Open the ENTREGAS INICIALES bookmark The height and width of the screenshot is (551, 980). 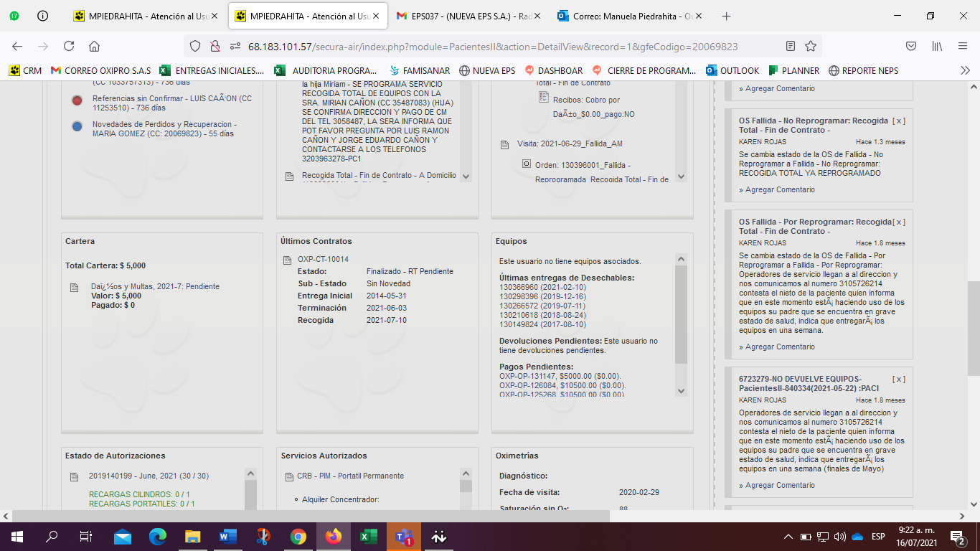tap(212, 70)
